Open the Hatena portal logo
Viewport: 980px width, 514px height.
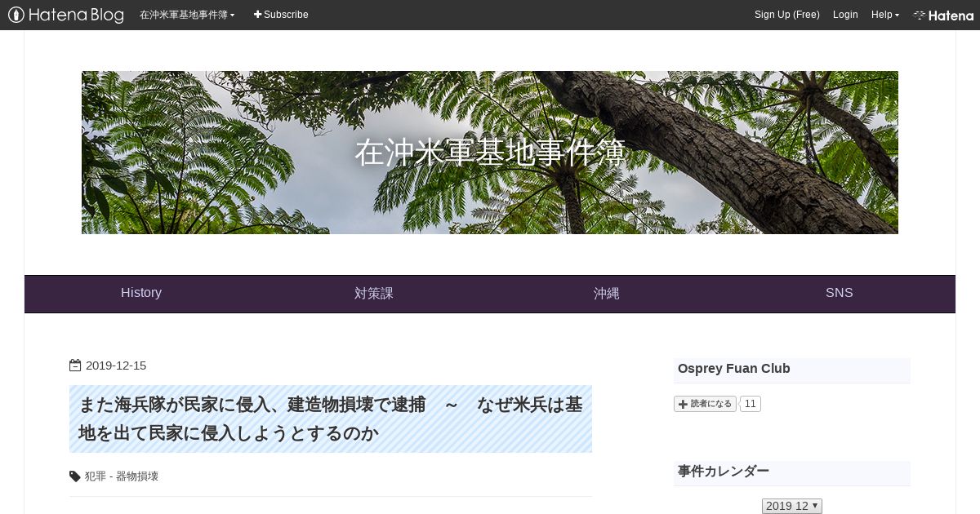tap(943, 15)
